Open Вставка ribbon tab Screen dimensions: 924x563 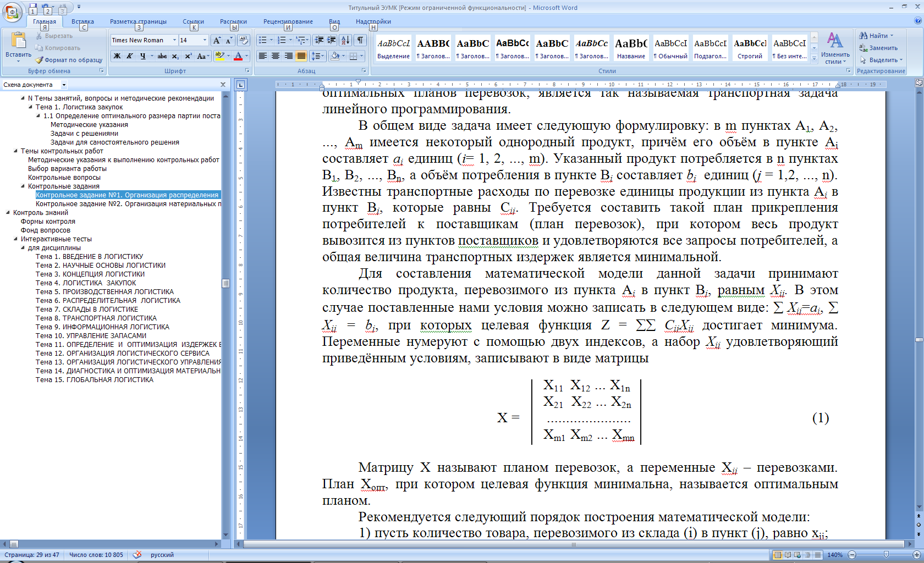tap(82, 21)
